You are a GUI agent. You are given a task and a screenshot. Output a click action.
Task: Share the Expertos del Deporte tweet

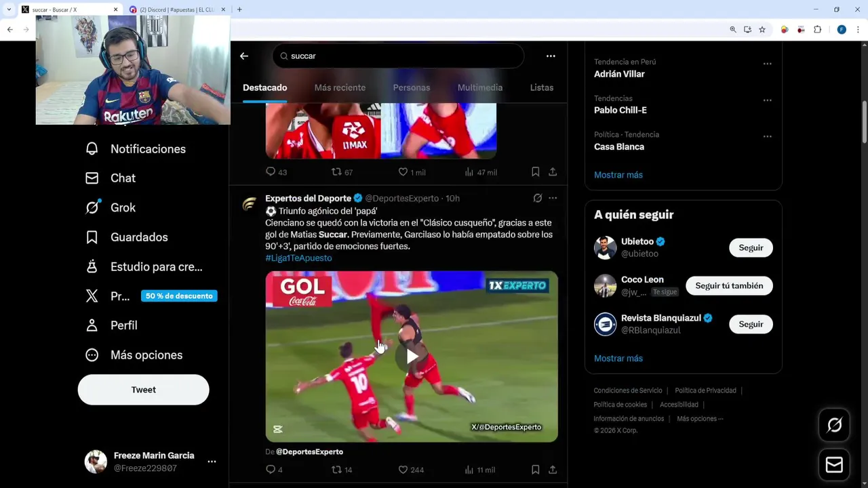pos(553,470)
